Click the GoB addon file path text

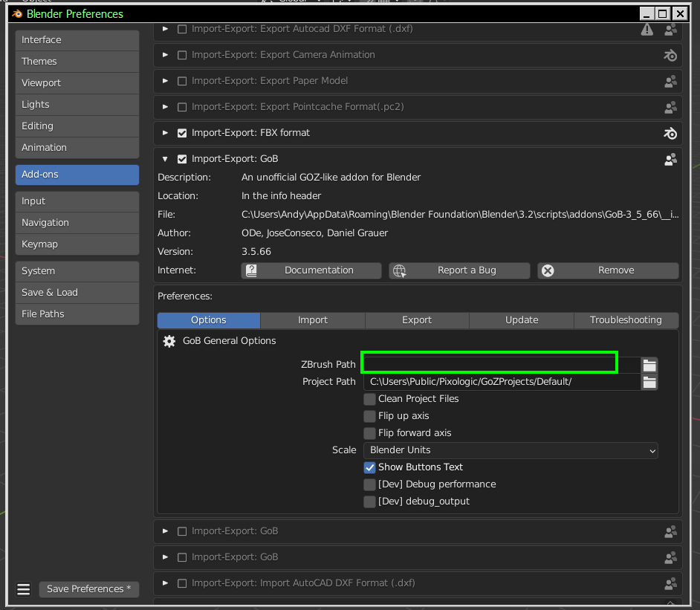point(460,215)
